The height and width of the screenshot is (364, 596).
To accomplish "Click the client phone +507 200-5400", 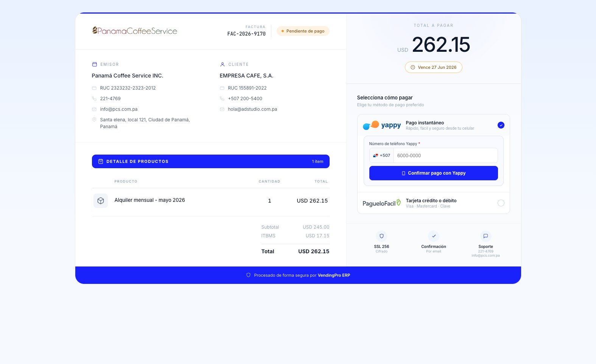I will coord(245,99).
